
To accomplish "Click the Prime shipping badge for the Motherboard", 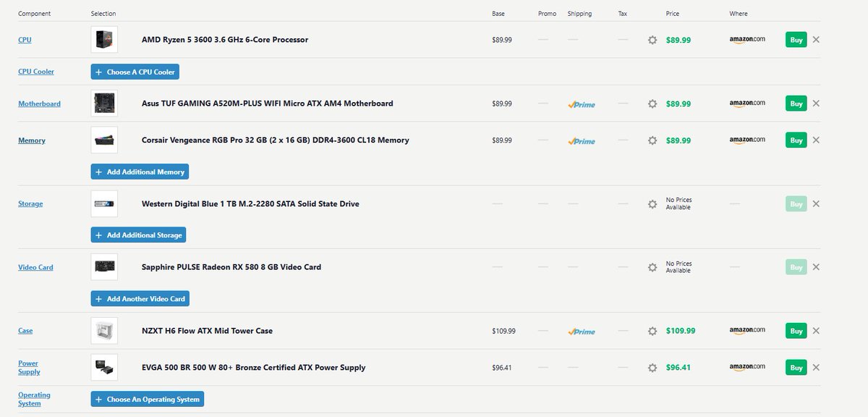I will click(582, 104).
